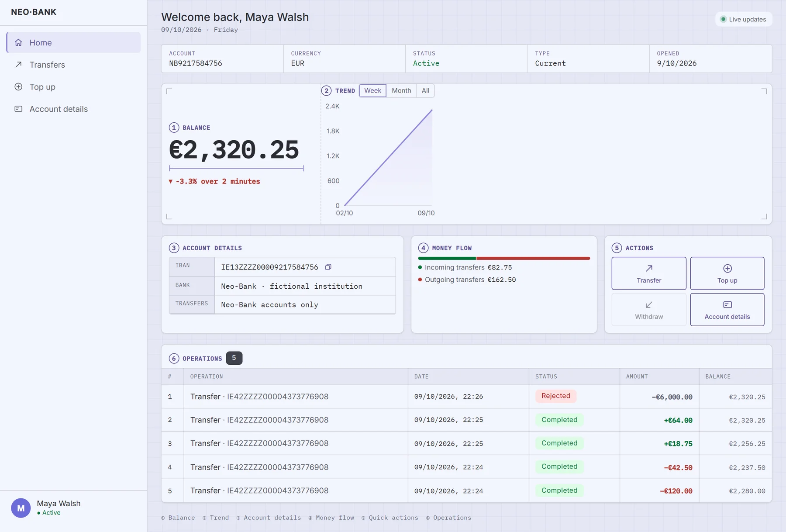Click the -3.3% over 2 minutes change

point(214,181)
